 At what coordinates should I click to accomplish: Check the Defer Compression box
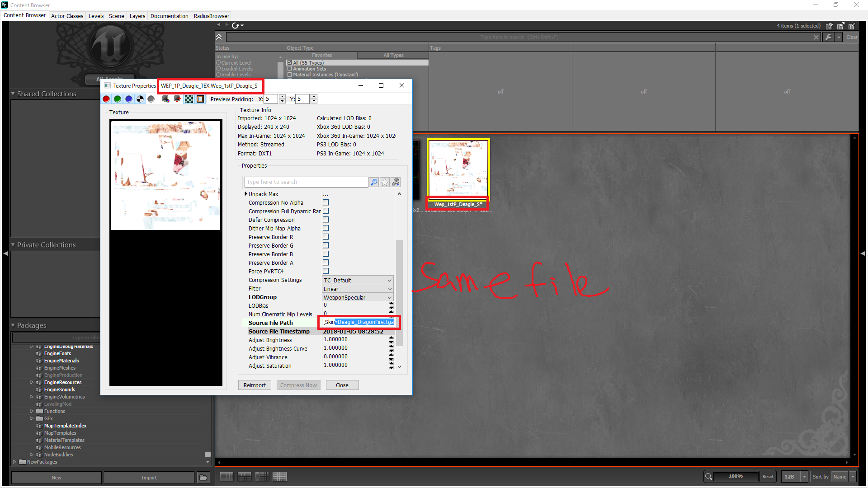(x=326, y=220)
